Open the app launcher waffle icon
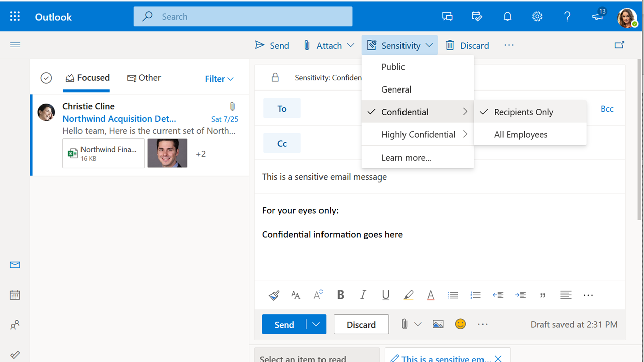 point(15,16)
